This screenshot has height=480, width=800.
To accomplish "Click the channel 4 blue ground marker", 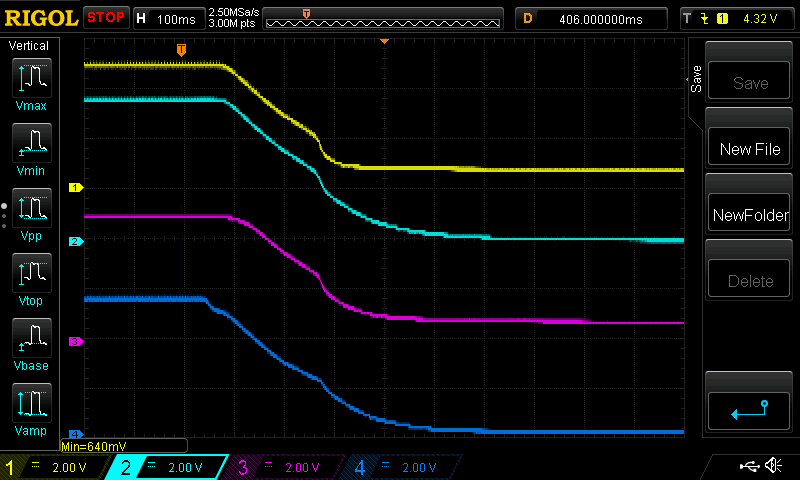I will tap(76, 434).
